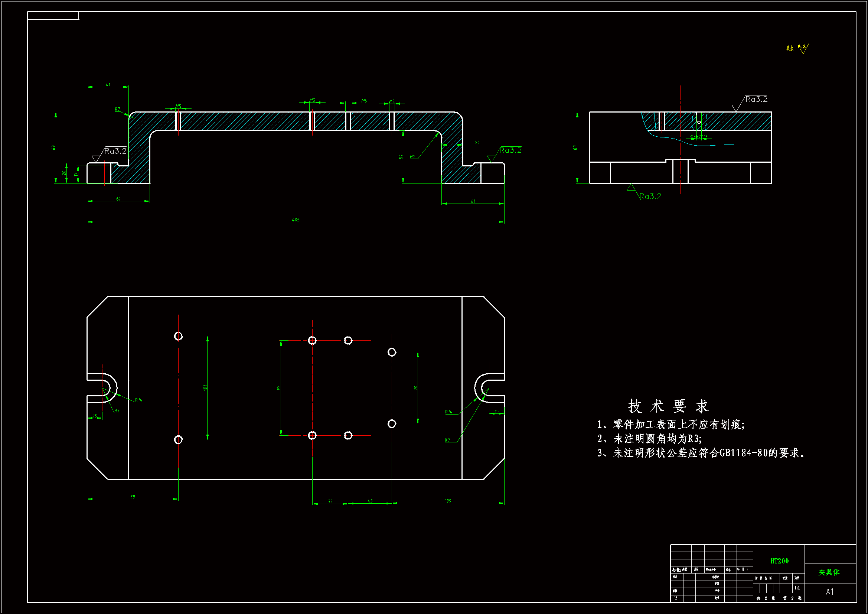Click the R3 fillet requirement note line
868x614 pixels.
click(649, 439)
